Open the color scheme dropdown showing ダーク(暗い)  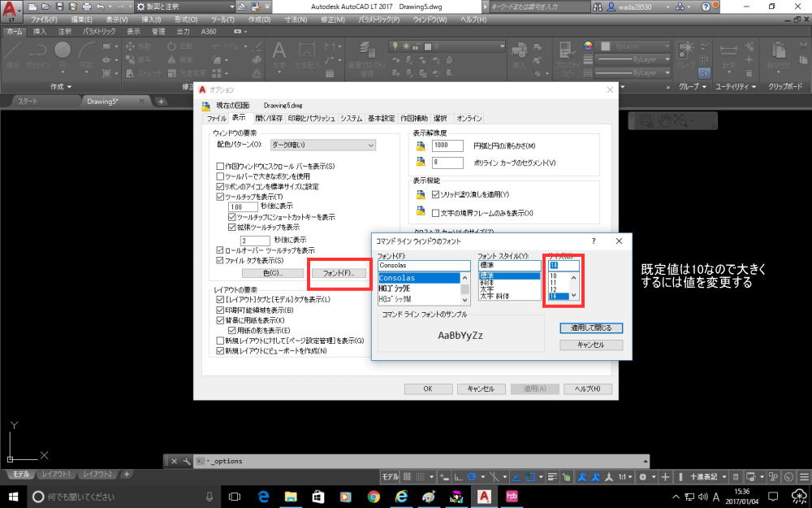coord(323,145)
